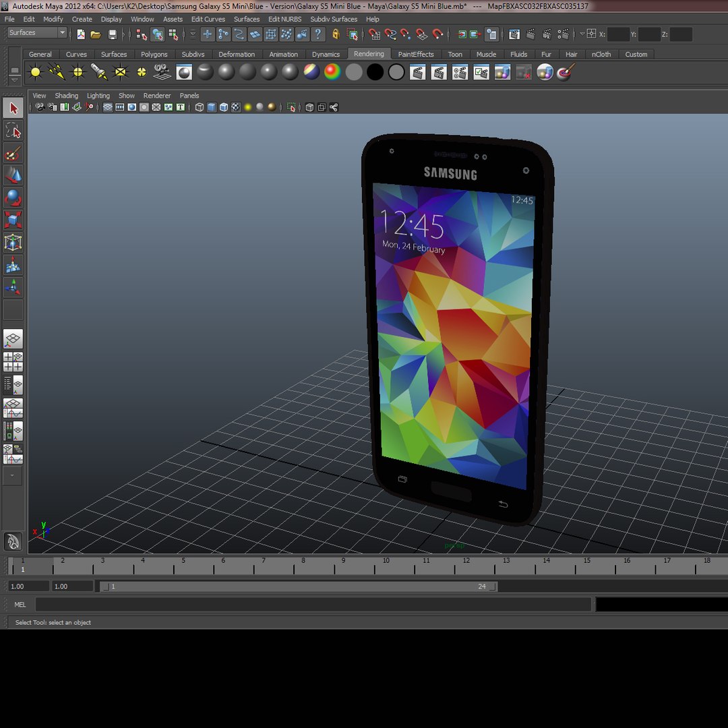The width and height of the screenshot is (728, 728).
Task: Save the current scene
Action: pos(112,34)
